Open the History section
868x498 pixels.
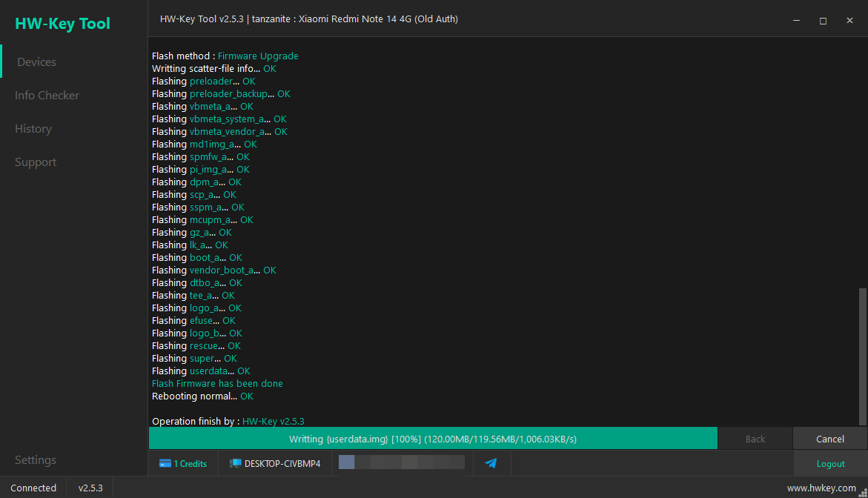pos(33,129)
